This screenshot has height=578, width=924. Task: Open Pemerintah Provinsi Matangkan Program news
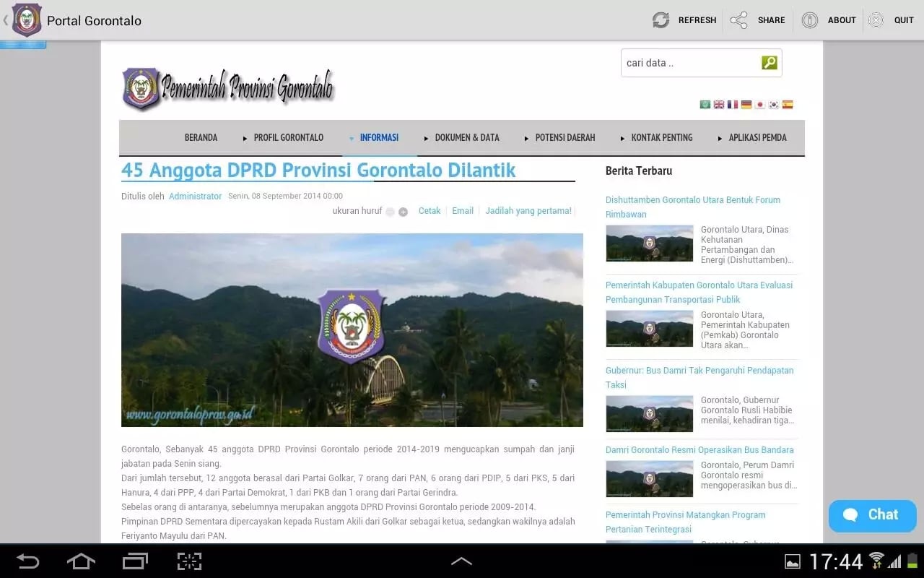point(686,522)
